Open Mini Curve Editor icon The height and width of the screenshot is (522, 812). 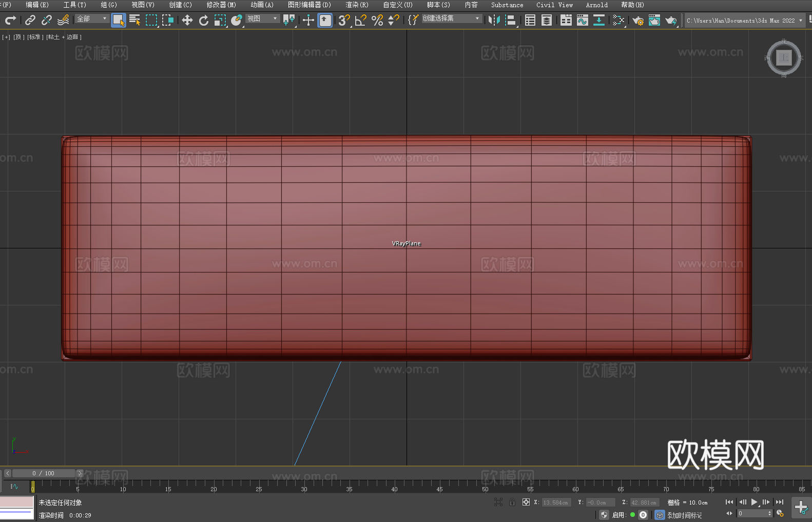point(14,486)
